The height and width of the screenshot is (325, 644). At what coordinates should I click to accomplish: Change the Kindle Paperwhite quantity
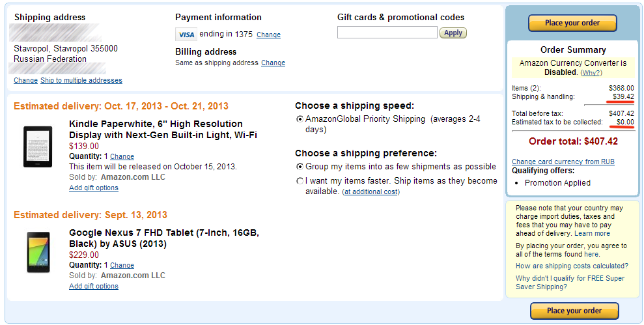pos(122,157)
